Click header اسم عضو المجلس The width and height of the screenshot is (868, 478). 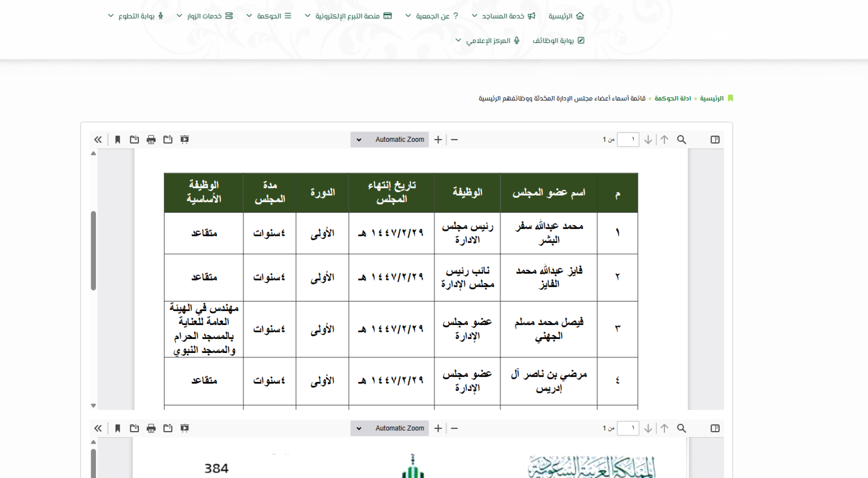click(549, 193)
